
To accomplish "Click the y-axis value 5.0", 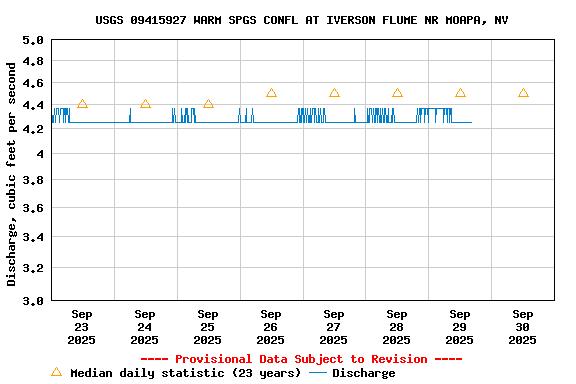I will 33,40.
